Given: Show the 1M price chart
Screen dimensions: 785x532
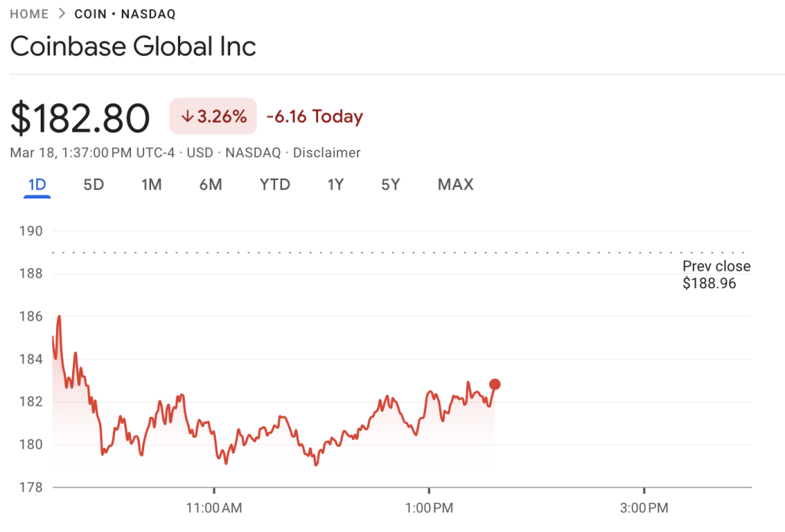Looking at the screenshot, I should click(151, 185).
